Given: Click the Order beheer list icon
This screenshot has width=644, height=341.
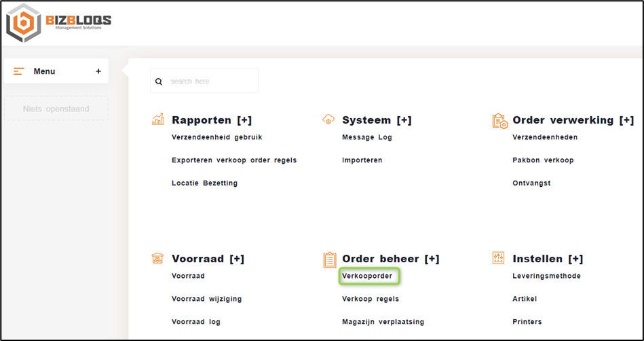Looking at the screenshot, I should pyautogui.click(x=330, y=259).
